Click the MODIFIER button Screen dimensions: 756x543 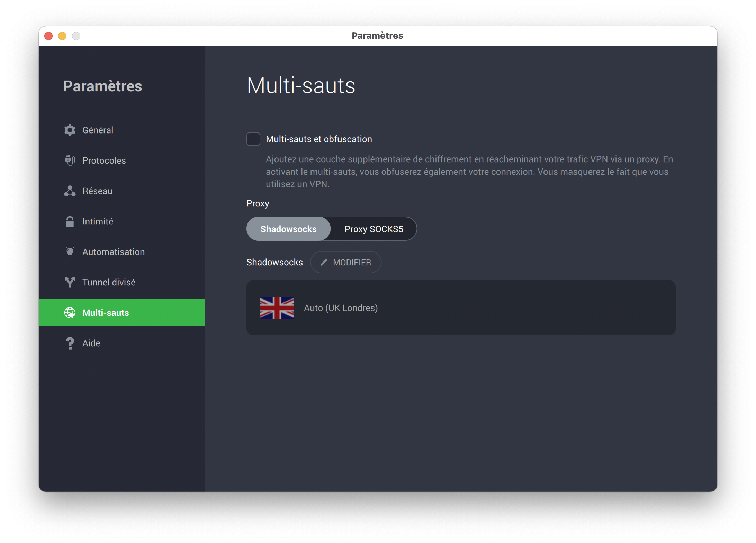coord(346,263)
